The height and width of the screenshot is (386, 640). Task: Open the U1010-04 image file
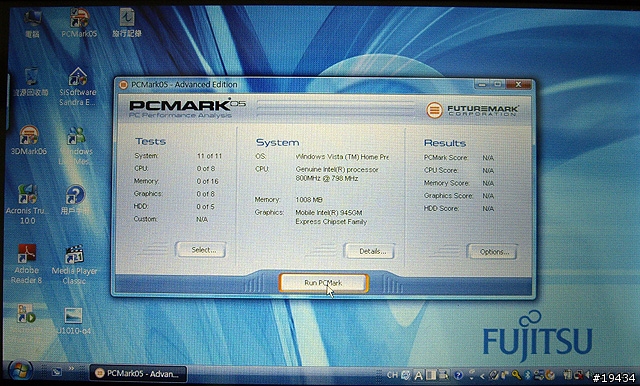pos(73,321)
